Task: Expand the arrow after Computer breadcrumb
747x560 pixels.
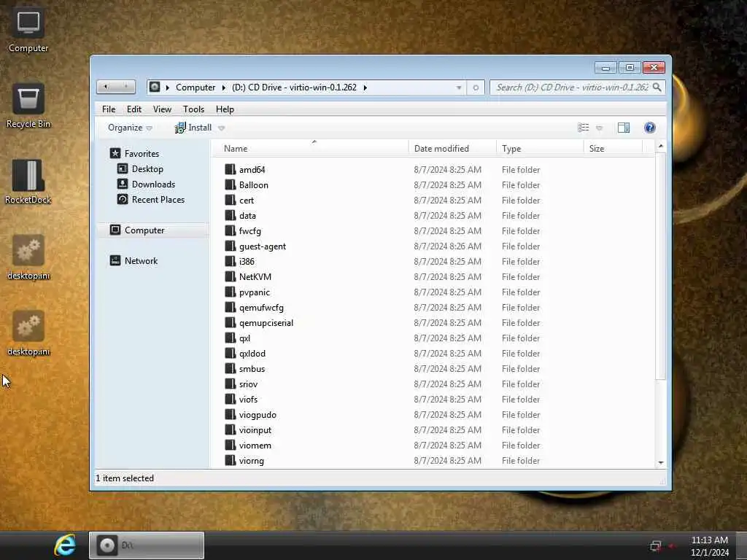Action: (x=224, y=87)
